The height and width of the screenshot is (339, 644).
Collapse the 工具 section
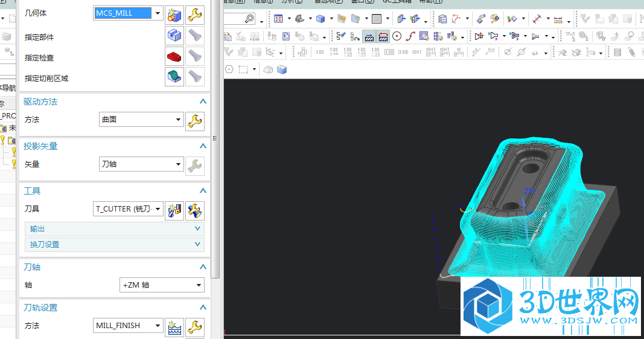(202, 191)
